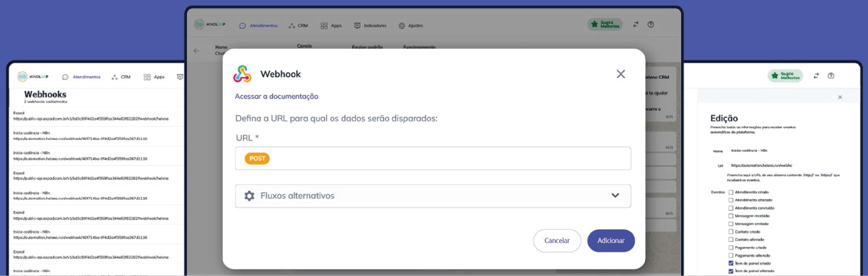Click the orange POST method badge

[x=257, y=159]
